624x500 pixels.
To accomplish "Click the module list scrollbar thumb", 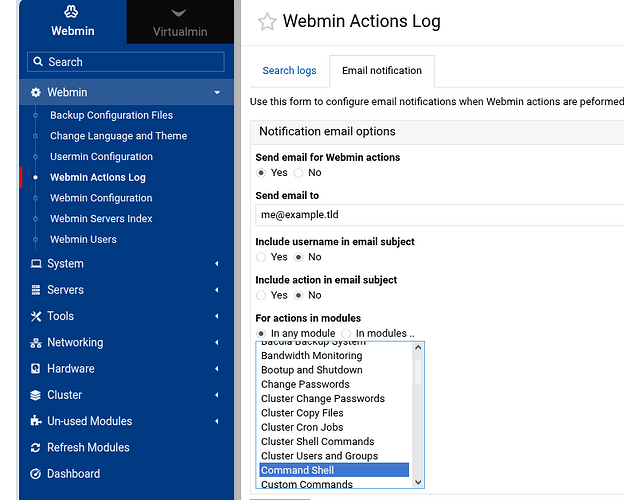I will pos(418,369).
